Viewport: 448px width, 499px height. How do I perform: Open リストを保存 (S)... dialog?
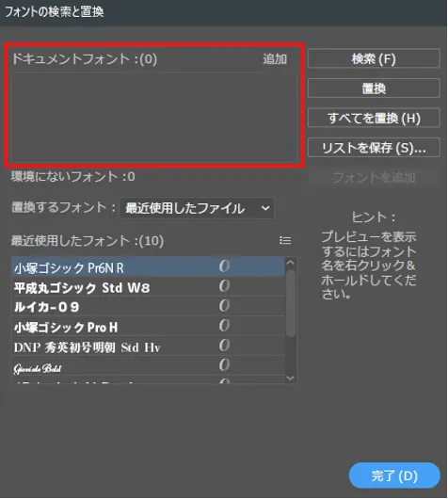click(374, 148)
